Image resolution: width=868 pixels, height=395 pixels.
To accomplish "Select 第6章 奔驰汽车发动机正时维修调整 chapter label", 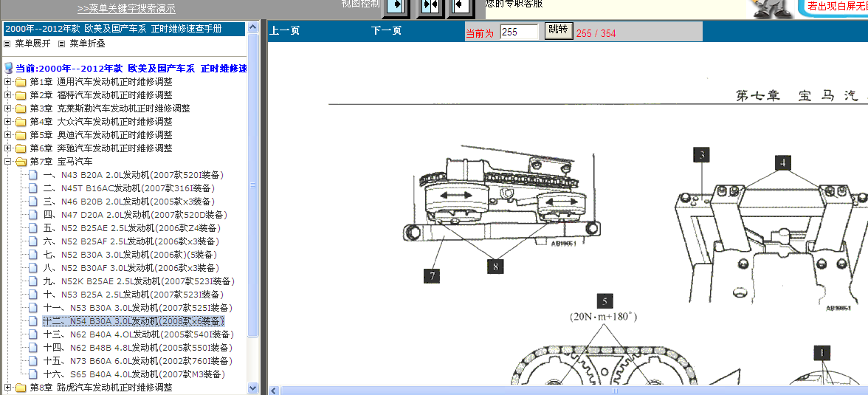I will pos(101,148).
